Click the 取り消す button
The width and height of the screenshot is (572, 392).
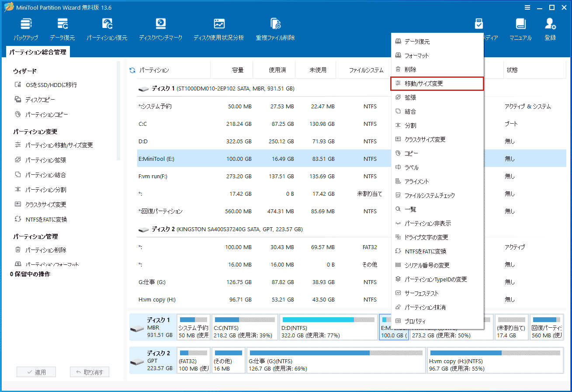(x=90, y=372)
